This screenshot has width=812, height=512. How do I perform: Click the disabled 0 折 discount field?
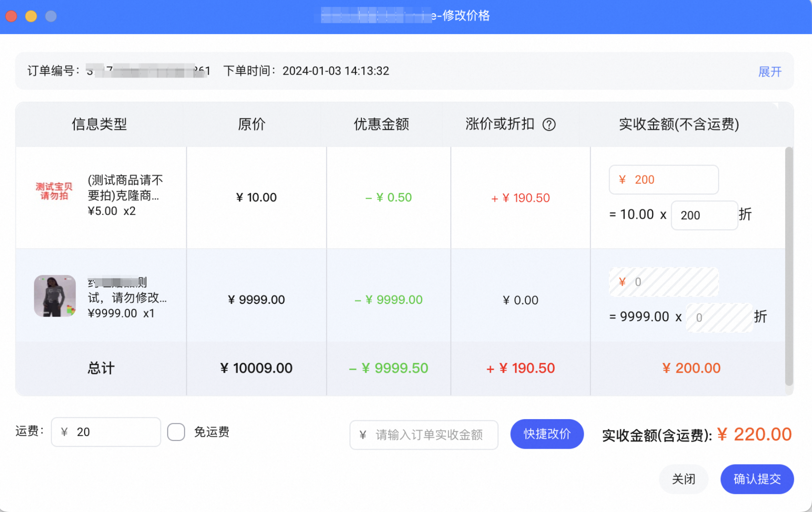719,317
